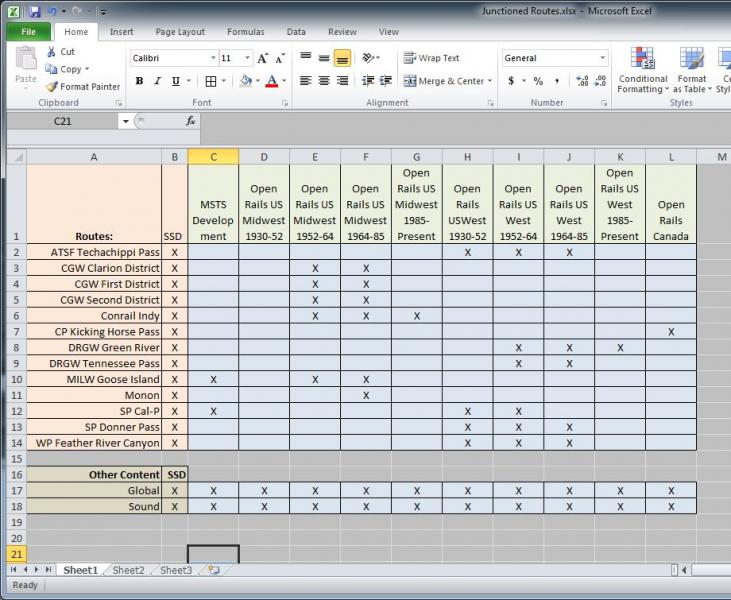Click the Undo icon in Quick Access Toolbar
The height and width of the screenshot is (600, 731).
(x=52, y=12)
